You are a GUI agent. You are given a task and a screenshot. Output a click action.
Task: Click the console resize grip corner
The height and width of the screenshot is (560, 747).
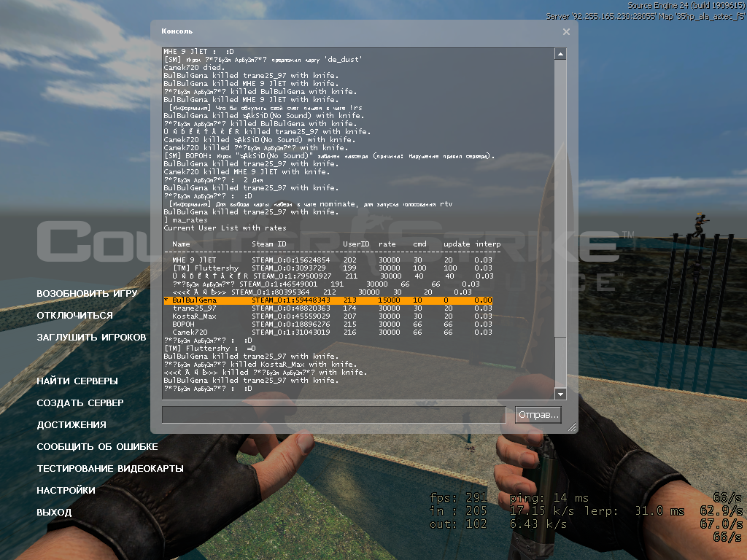572,427
